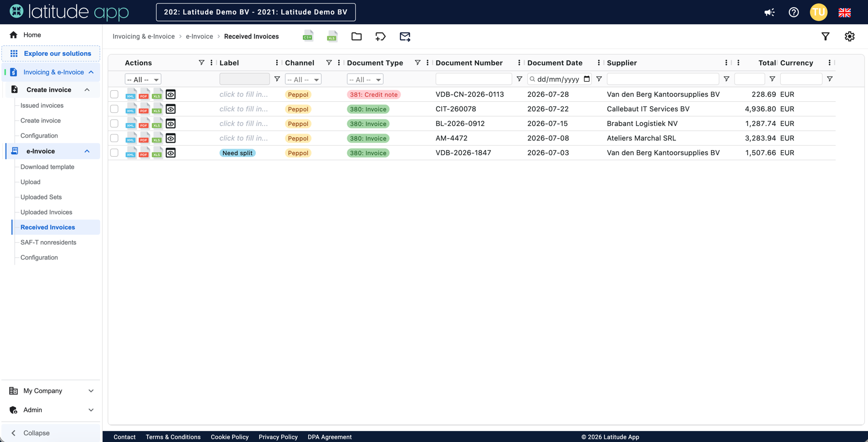The width and height of the screenshot is (868, 442).
Task: Download XLS for BL-2026-0912
Action: coord(157,123)
